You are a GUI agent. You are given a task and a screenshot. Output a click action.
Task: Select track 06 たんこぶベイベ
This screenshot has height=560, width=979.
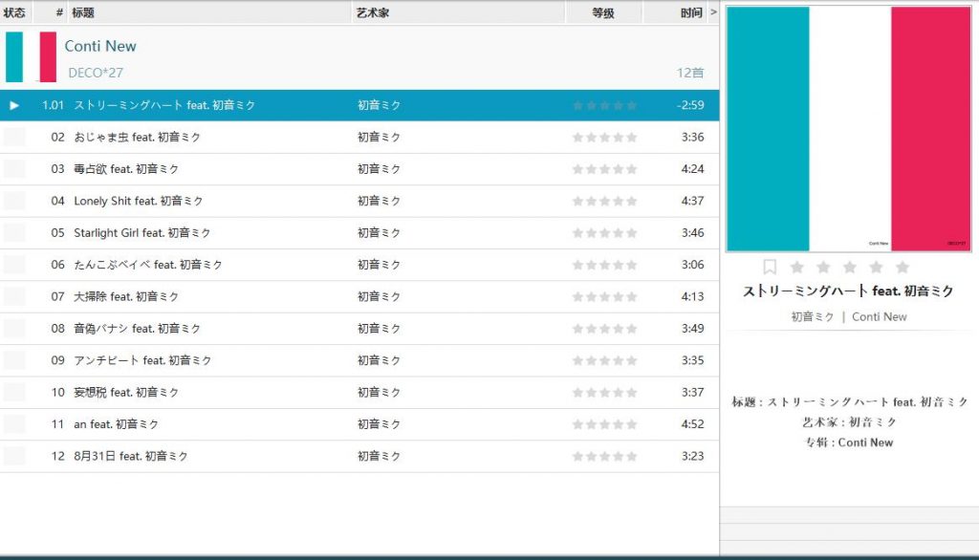coord(359,265)
